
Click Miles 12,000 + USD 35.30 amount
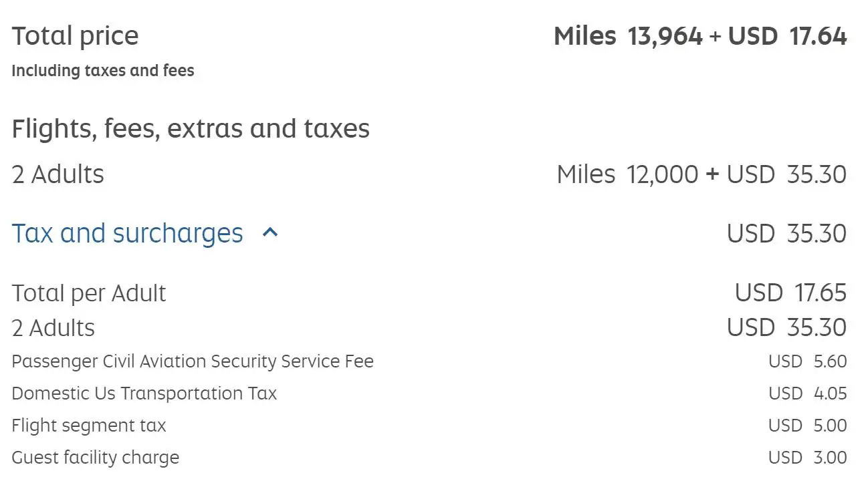click(701, 174)
